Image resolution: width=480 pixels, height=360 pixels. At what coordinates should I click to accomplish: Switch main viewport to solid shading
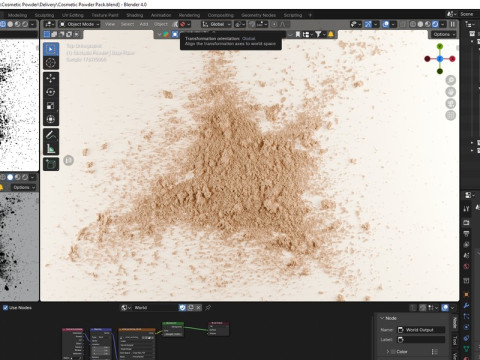tap(421, 24)
